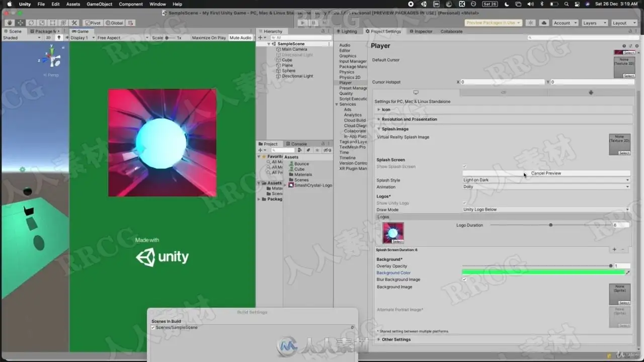Image resolution: width=644 pixels, height=362 pixels.
Task: Toggle Mute Audio in Game view
Action: 240,38
